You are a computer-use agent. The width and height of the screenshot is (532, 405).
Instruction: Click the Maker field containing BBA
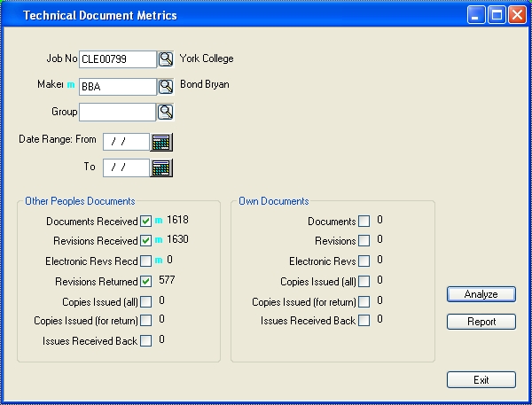pos(118,87)
